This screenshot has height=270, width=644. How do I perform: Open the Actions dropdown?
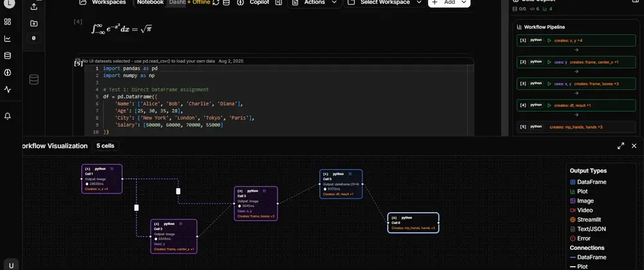click(314, 3)
